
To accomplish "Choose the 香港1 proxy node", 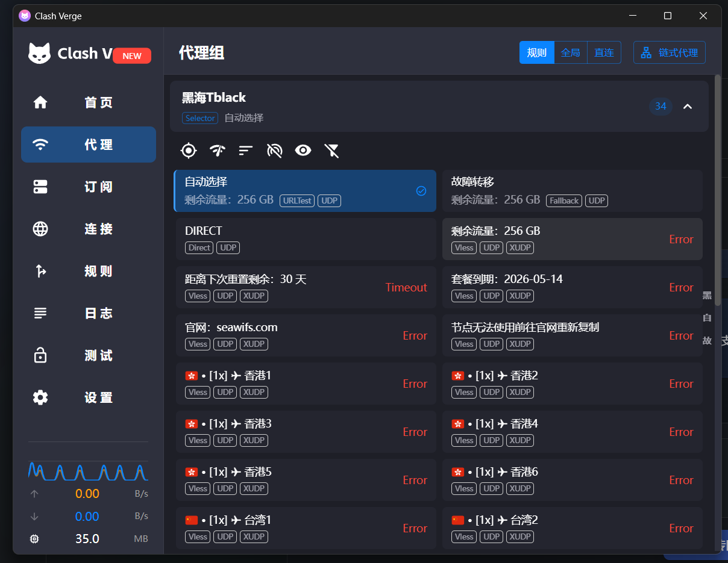I will coord(306,383).
